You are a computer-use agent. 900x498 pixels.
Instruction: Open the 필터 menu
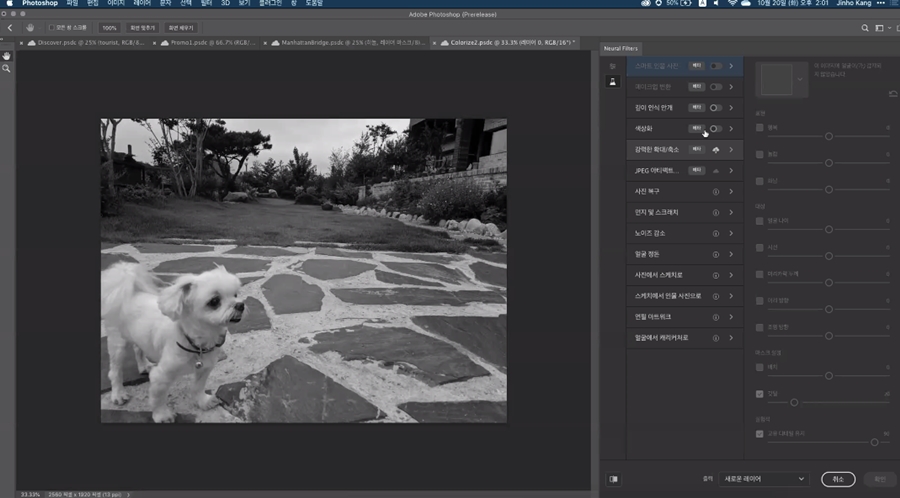(206, 3)
